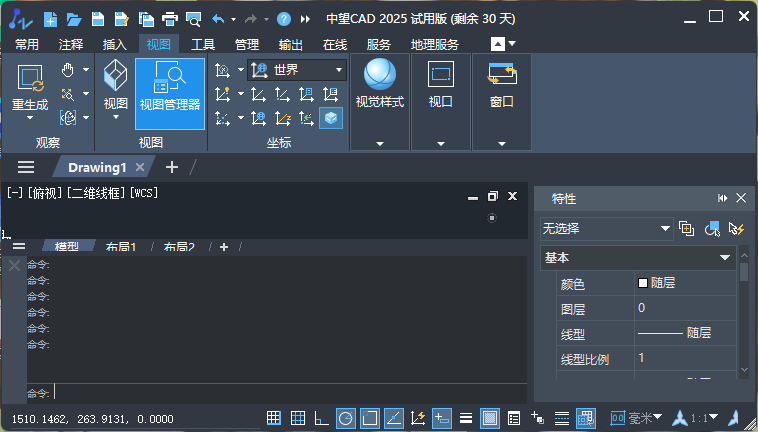Click the UCS icon beside 世界 box
The width and height of the screenshot is (758, 432).
pyautogui.click(x=222, y=70)
